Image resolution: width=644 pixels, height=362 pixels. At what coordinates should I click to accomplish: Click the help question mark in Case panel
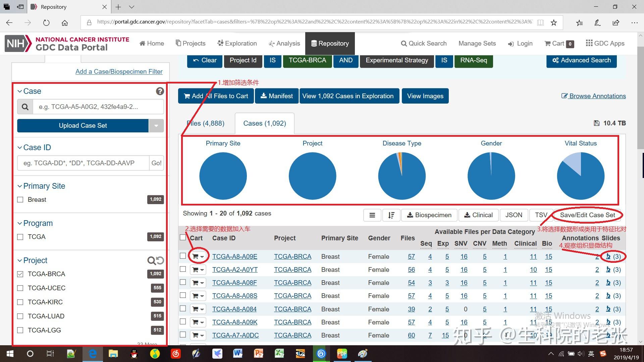160,91
